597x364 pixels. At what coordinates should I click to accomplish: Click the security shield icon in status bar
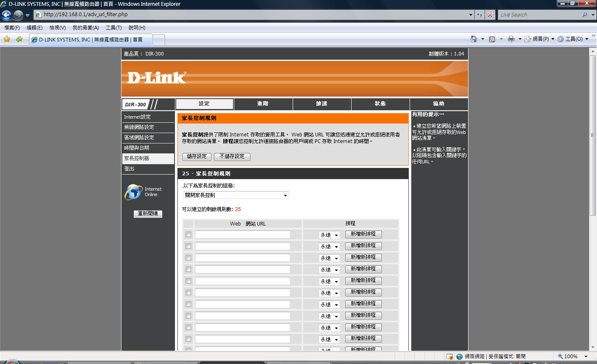point(450,357)
